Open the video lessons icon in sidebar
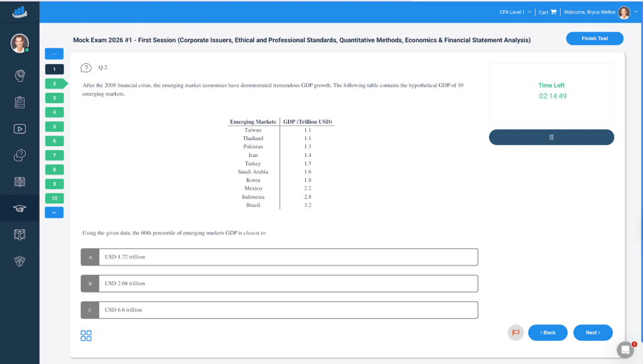The image size is (643, 364). point(19,129)
